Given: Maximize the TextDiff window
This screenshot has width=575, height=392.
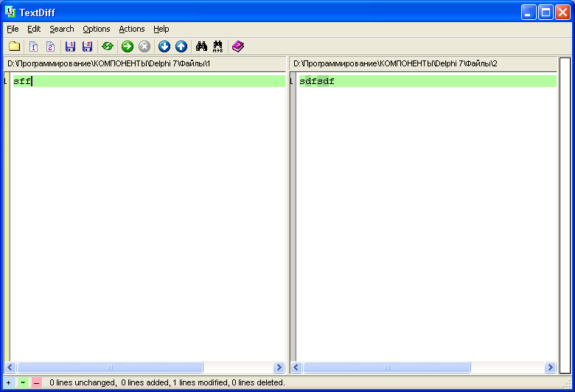Looking at the screenshot, I should point(546,13).
